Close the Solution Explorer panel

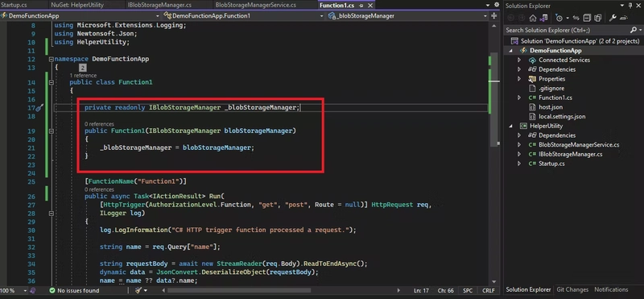tap(638, 6)
